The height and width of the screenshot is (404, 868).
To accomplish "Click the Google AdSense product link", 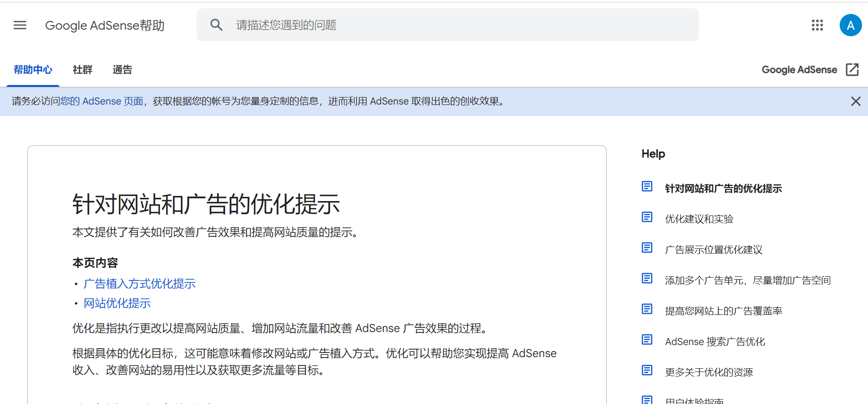I will (x=799, y=70).
